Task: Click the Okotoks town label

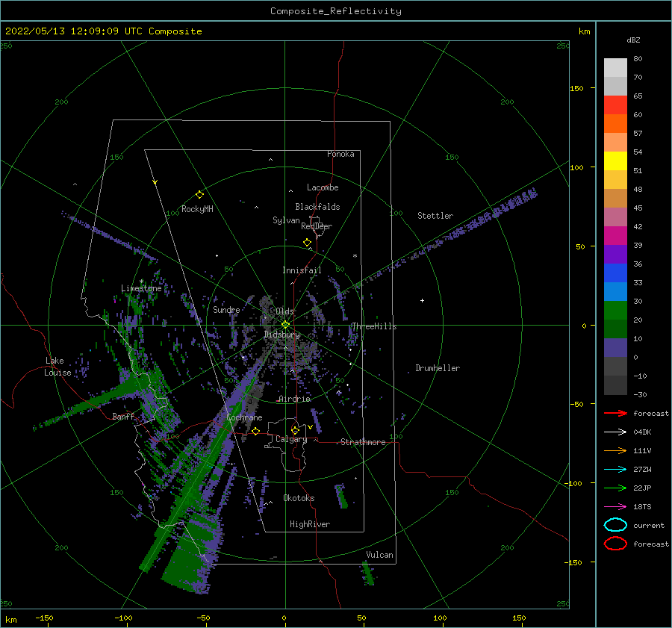Action: (299, 498)
